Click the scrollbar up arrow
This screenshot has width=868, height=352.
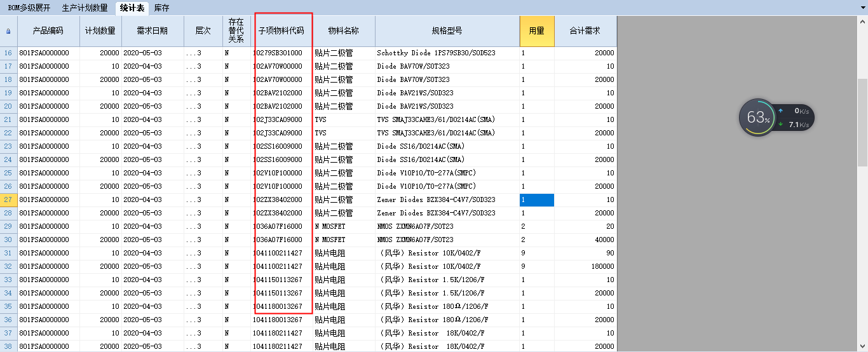862,22
